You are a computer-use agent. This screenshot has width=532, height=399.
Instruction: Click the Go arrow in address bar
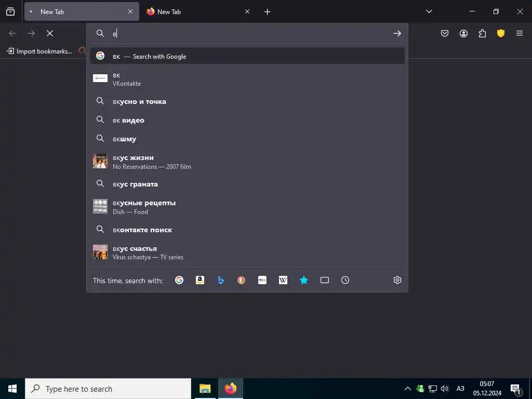click(397, 33)
